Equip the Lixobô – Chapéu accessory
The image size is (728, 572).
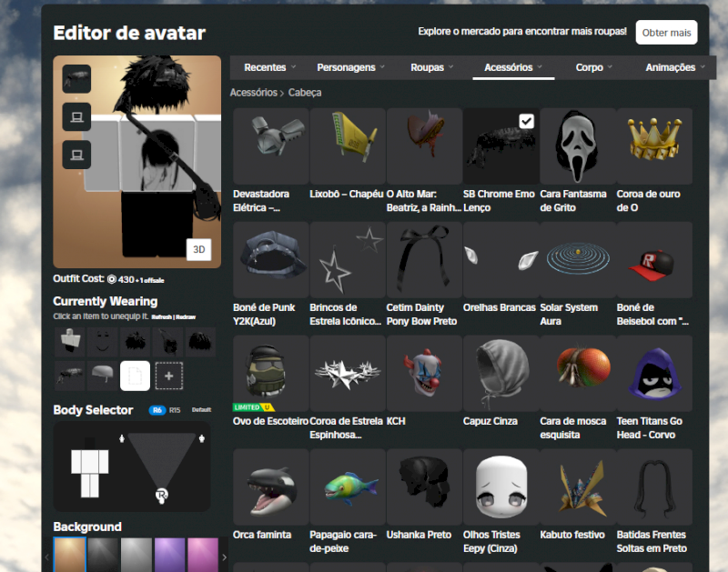pos(348,146)
